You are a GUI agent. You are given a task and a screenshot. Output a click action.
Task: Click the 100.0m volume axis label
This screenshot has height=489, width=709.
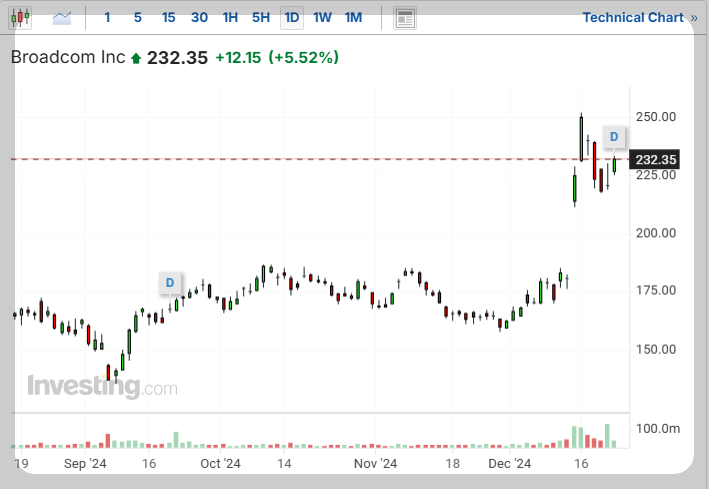[x=658, y=428]
